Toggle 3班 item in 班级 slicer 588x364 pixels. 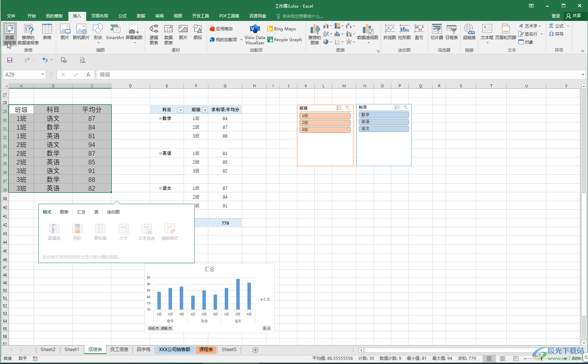click(x=325, y=130)
